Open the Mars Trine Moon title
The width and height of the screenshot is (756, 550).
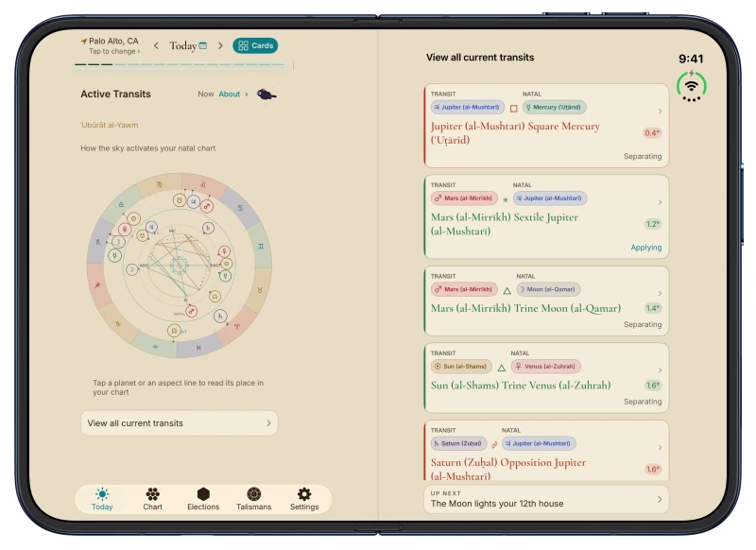[525, 308]
